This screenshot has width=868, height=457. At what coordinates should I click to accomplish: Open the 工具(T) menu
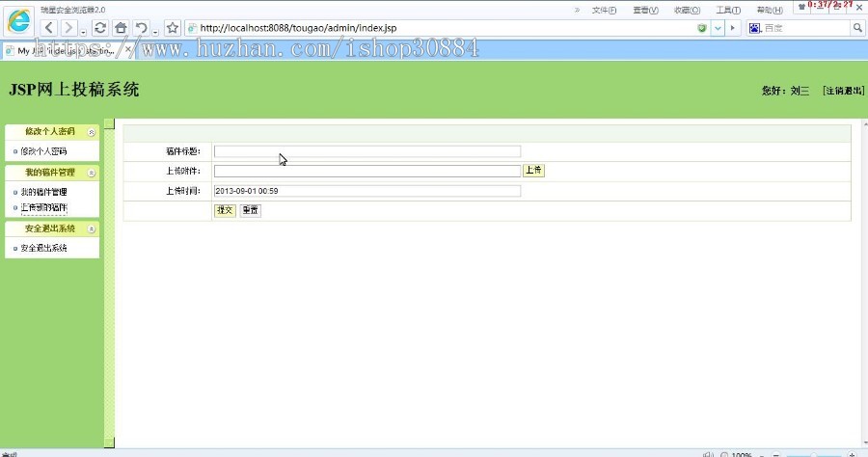point(728,10)
